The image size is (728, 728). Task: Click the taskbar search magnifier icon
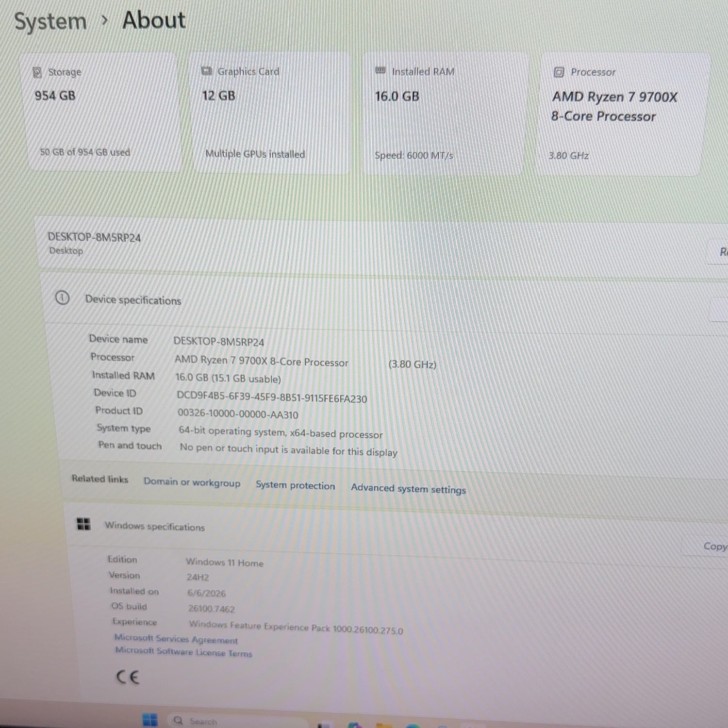click(178, 720)
